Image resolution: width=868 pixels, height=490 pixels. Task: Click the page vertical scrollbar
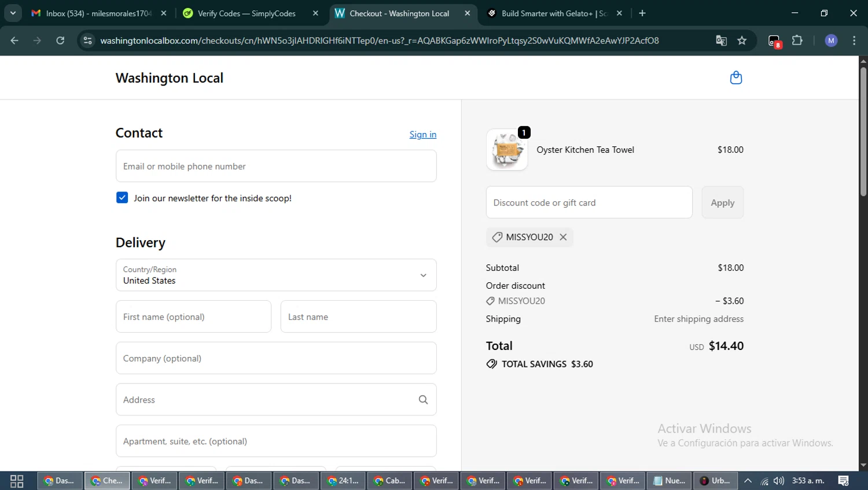click(863, 132)
